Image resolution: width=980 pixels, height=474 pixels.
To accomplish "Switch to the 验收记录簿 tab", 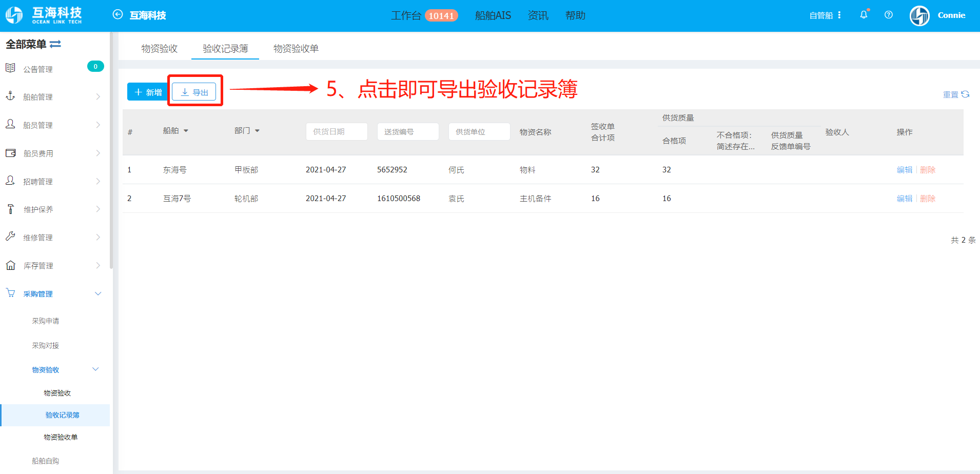I will pos(225,48).
